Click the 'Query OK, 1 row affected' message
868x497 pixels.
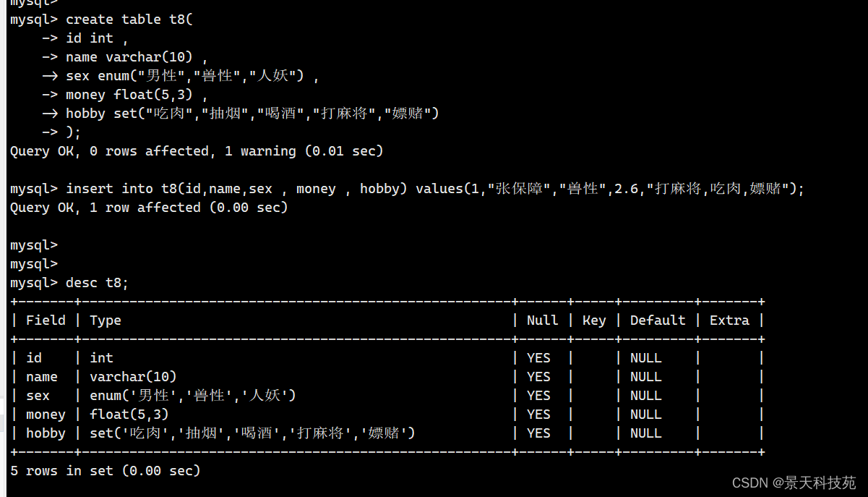tap(149, 208)
